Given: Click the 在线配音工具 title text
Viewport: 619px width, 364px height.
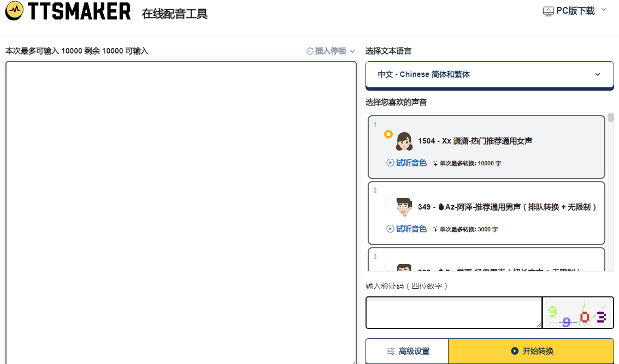Looking at the screenshot, I should pos(174,13).
